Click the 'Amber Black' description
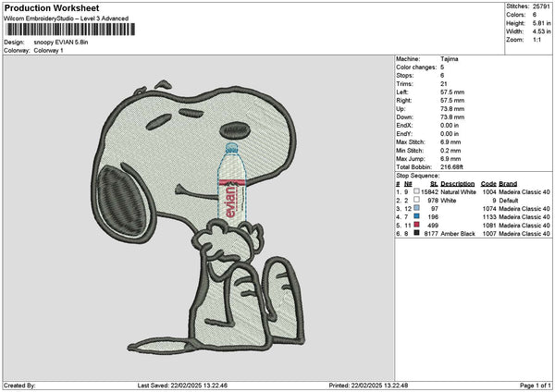555x392 pixels. [457, 234]
